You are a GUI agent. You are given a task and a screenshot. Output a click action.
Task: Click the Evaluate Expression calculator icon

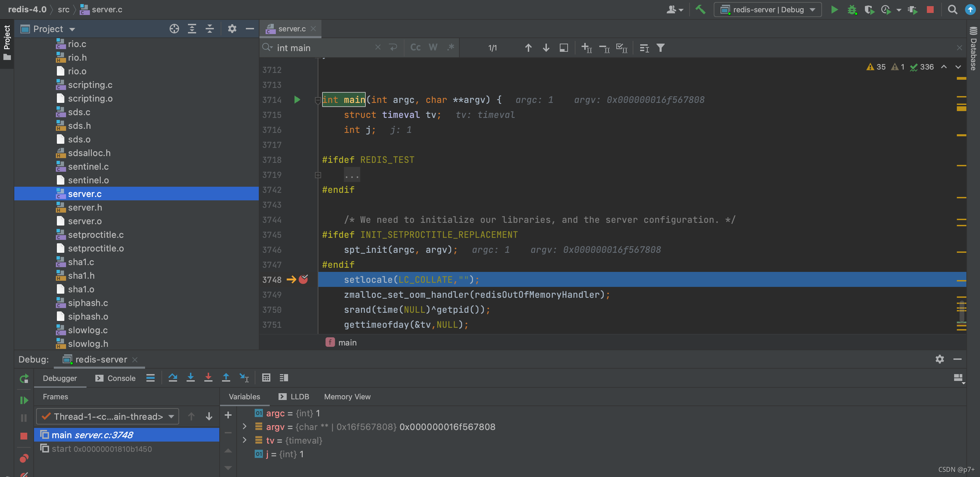266,378
